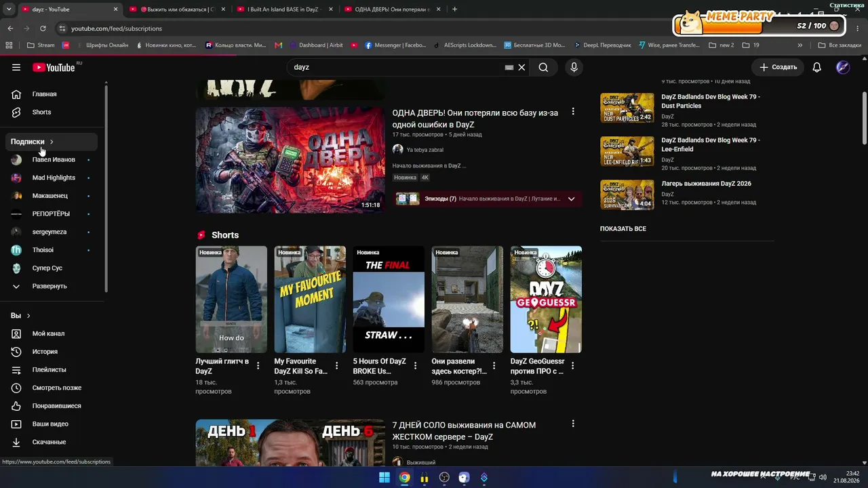Open the ОДНА ДВЕРЬ video thumbnail
Image resolution: width=868 pixels, height=488 pixels.
click(x=290, y=160)
